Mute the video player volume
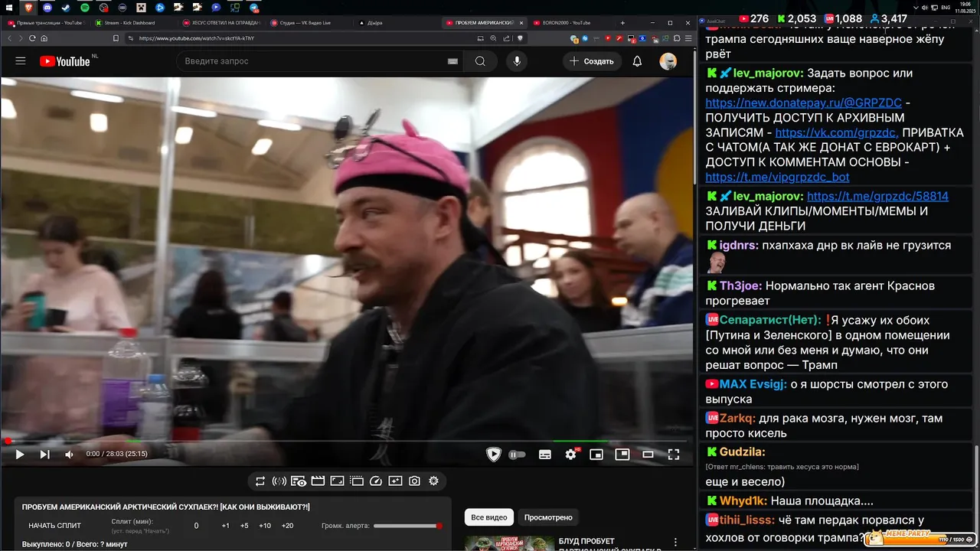This screenshot has width=980, height=551. point(69,454)
